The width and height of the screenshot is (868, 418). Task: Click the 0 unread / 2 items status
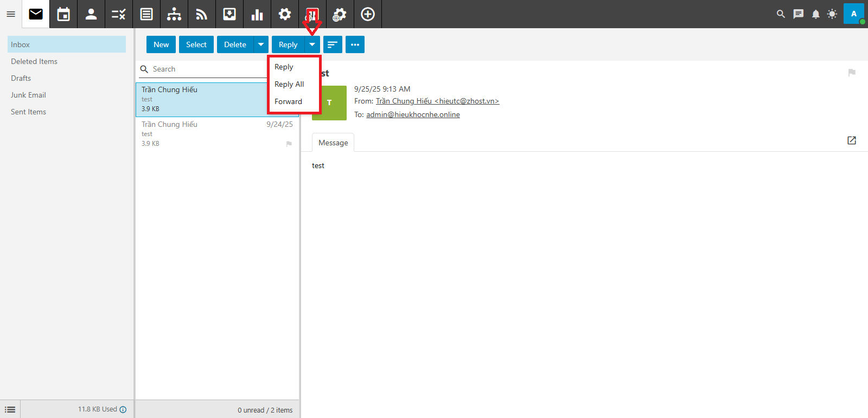point(265,410)
